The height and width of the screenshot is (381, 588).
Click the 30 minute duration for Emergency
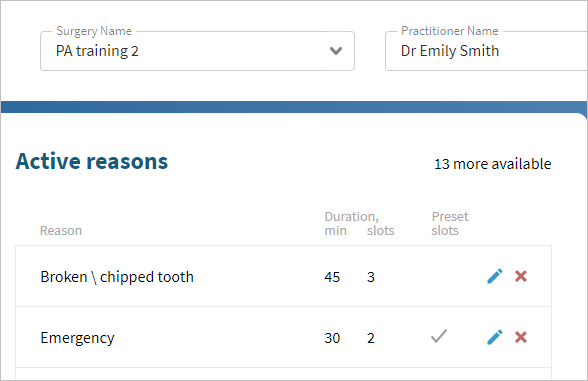(x=332, y=338)
